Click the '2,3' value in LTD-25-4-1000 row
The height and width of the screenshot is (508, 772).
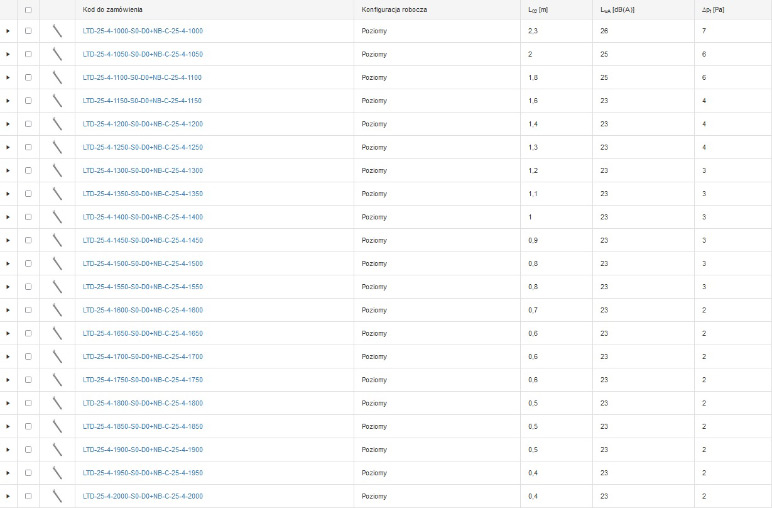[x=533, y=31]
